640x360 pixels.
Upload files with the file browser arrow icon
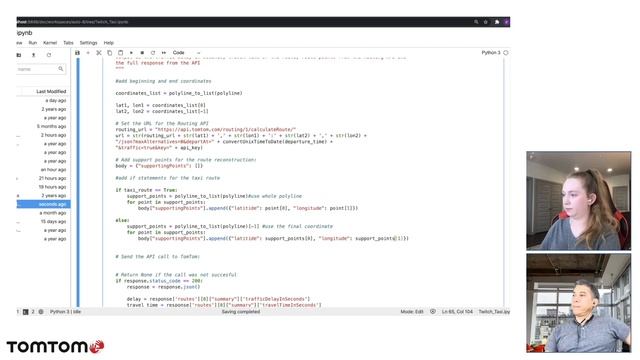point(33,55)
